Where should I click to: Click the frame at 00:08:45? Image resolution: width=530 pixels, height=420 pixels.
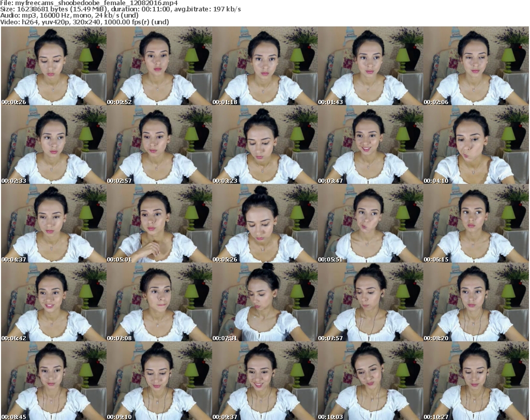pos(54,381)
